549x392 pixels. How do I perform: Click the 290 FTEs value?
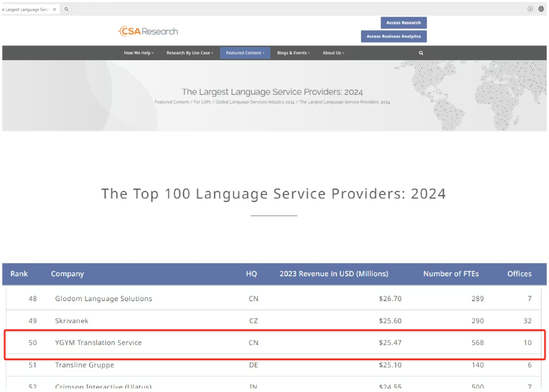(478, 321)
